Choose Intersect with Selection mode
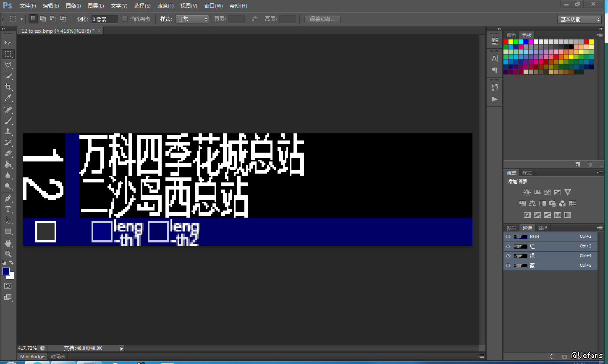 [x=63, y=19]
